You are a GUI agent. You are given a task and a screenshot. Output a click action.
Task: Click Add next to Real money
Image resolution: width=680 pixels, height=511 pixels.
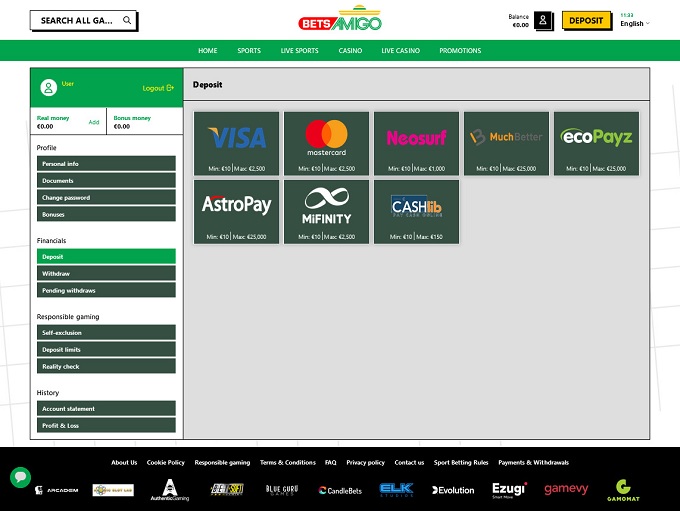click(x=94, y=122)
